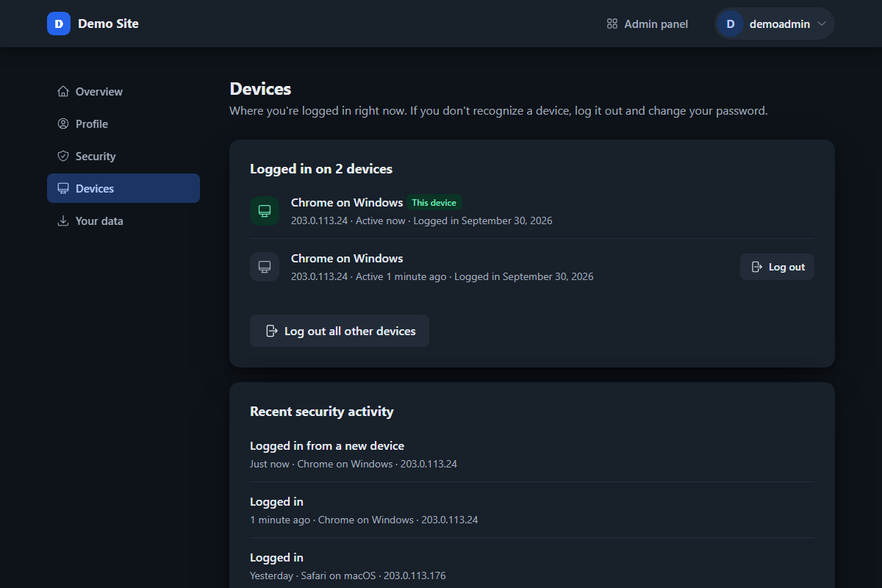Expand the demoadmin account chevron
This screenshot has height=588, width=882.
pyautogui.click(x=822, y=24)
